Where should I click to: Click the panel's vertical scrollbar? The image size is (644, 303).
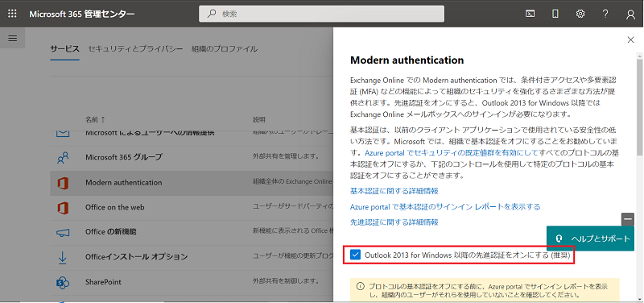[x=639, y=108]
